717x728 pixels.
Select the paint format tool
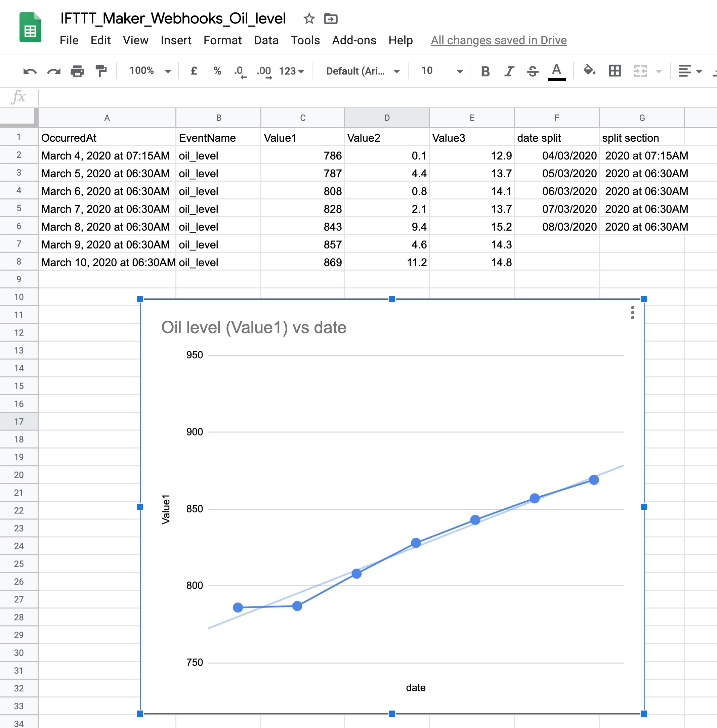pyautogui.click(x=100, y=71)
